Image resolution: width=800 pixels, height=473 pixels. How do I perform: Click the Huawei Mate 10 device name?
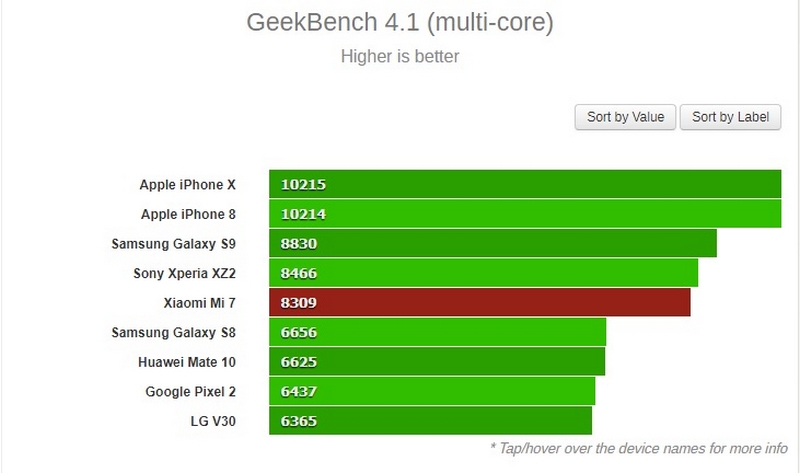coord(187,361)
